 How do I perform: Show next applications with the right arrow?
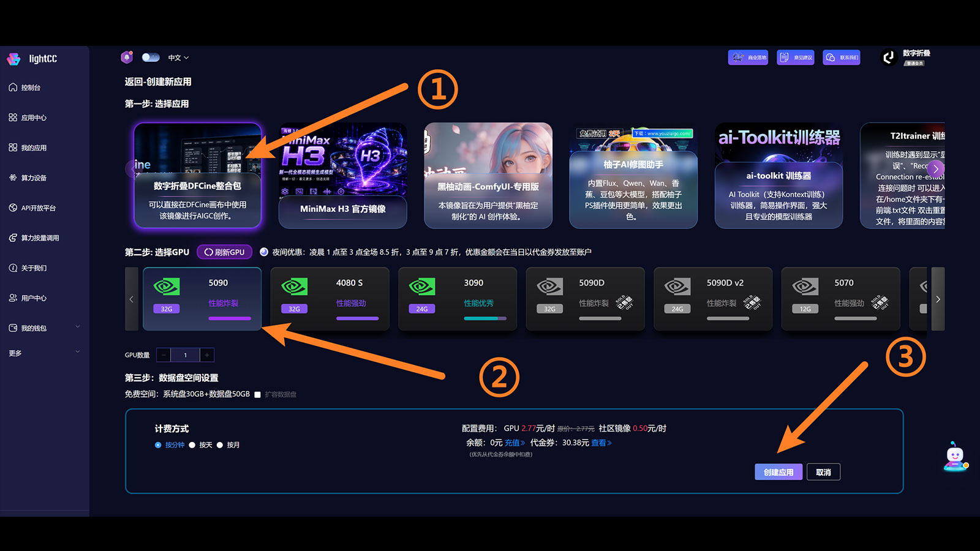coord(935,169)
